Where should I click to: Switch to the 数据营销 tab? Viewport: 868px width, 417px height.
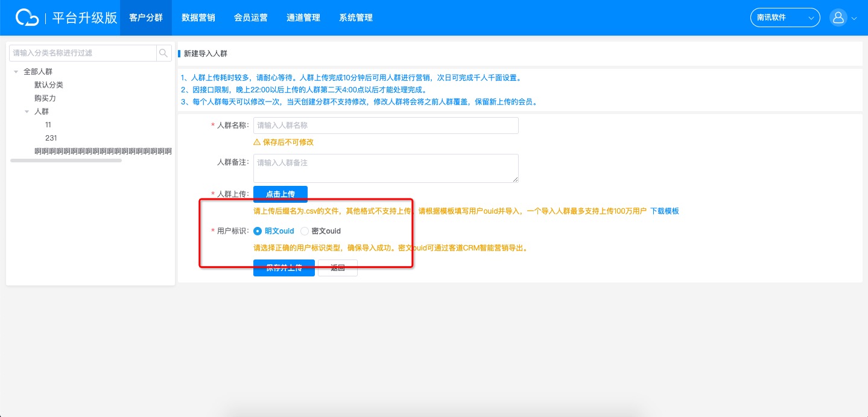[x=198, y=18]
